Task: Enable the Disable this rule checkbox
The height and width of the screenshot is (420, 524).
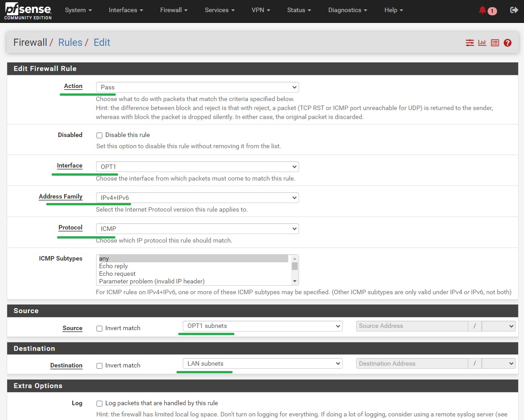Action: (100, 135)
